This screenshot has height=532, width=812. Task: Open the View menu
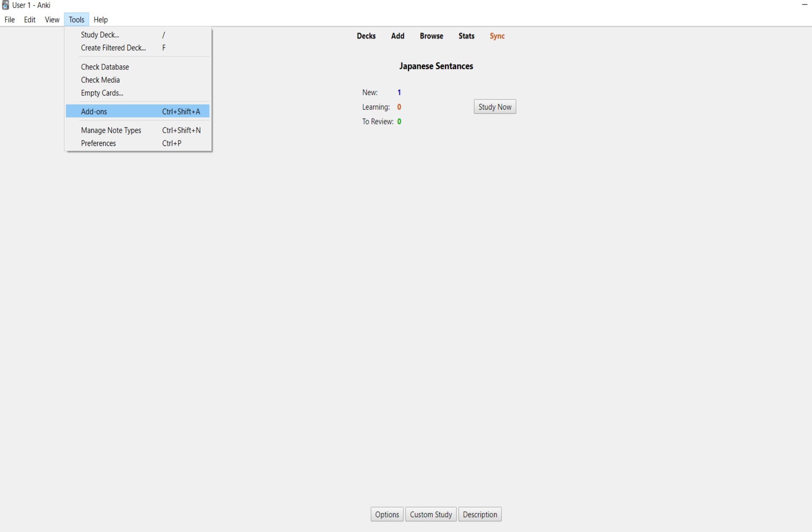pos(52,20)
